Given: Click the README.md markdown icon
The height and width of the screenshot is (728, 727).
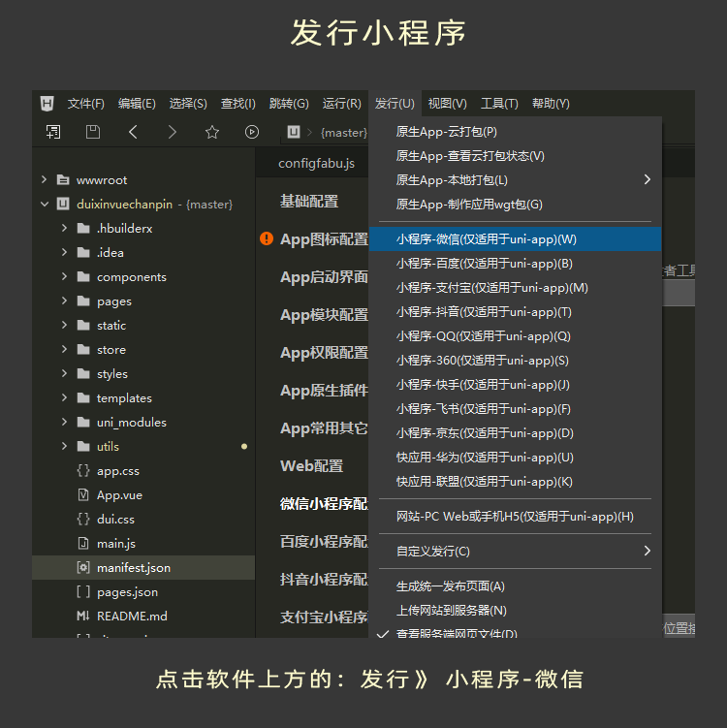Looking at the screenshot, I should pos(83,616).
